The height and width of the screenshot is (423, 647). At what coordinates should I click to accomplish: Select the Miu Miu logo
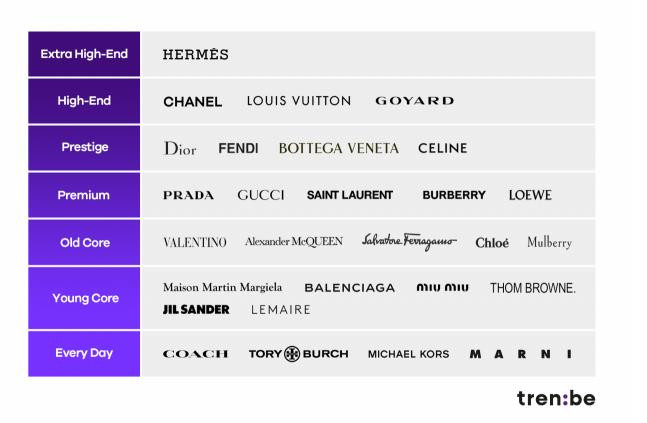click(442, 288)
